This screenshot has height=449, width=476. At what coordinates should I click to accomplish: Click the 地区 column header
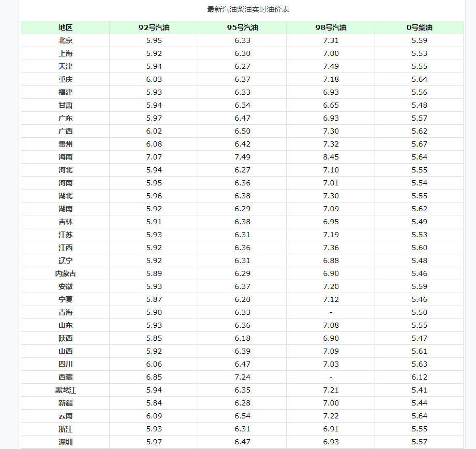(65, 27)
